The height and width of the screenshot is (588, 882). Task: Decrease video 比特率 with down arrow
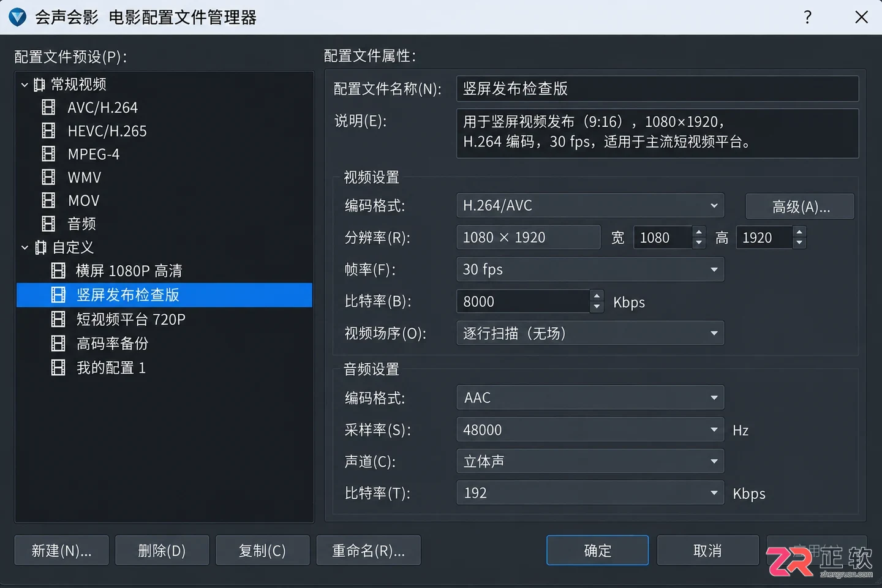click(597, 307)
